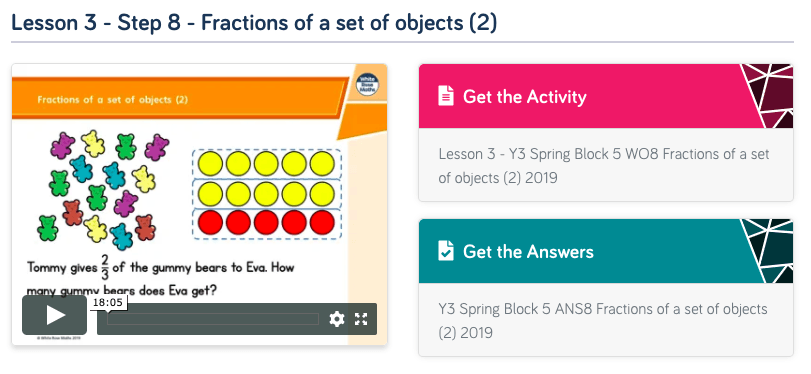Screen dimensions: 811x374
Task: Click the Lesson 3 Step 8 heading
Action: pos(254,22)
